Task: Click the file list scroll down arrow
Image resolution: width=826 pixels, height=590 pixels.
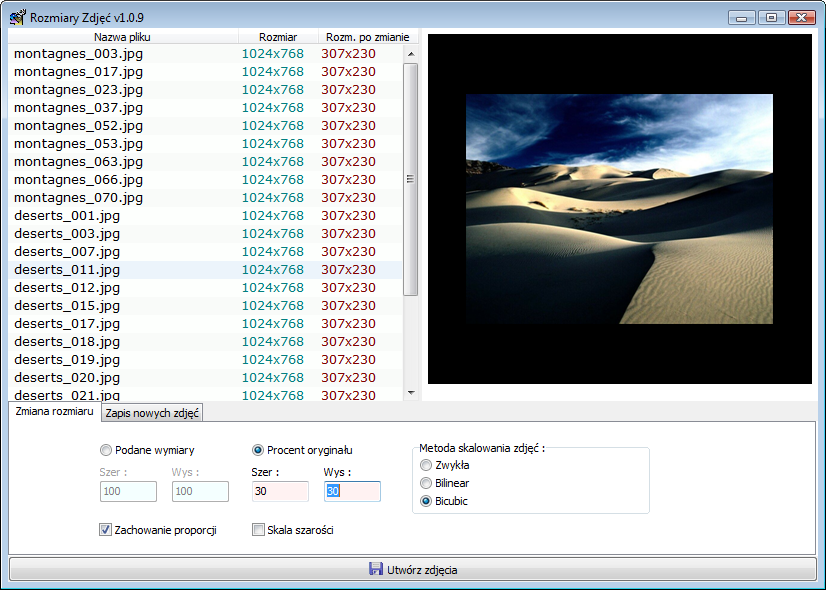Action: click(x=410, y=393)
